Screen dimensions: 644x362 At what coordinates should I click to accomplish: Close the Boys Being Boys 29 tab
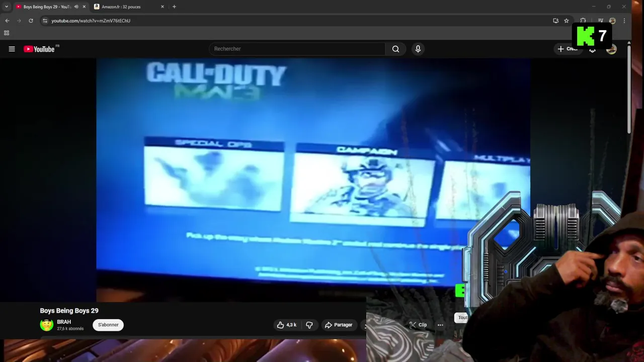click(84, 7)
